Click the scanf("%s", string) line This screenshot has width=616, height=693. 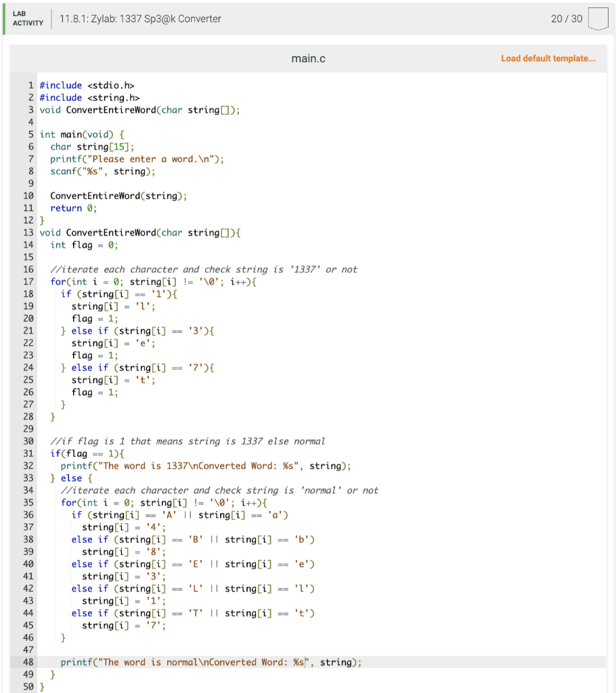(103, 171)
